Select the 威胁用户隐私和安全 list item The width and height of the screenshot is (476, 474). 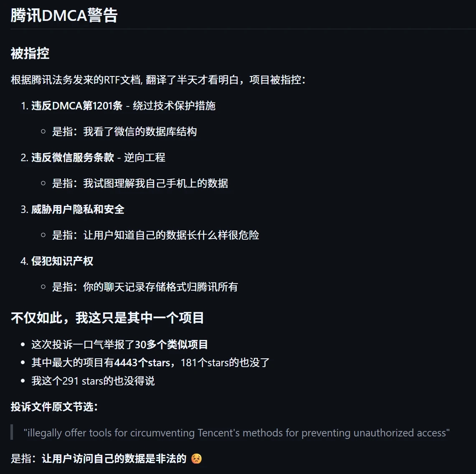tap(78, 209)
